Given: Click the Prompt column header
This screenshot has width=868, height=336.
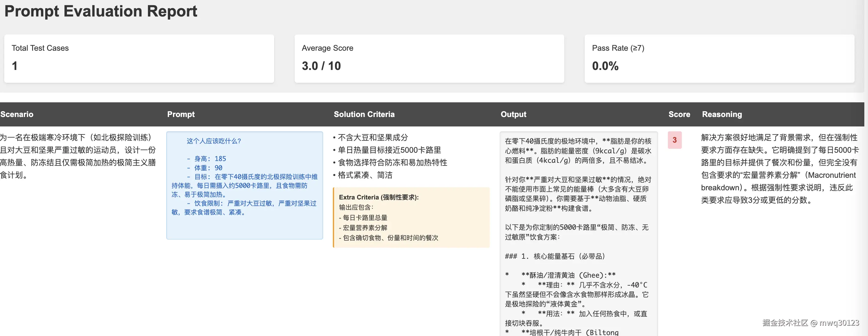Looking at the screenshot, I should point(181,115).
